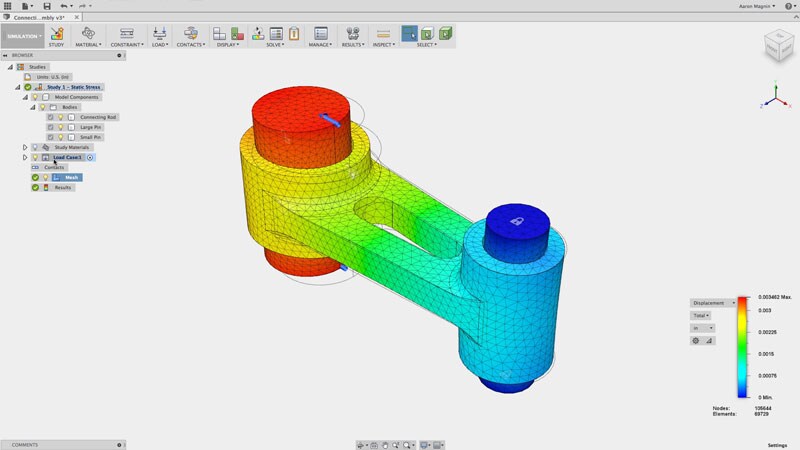Screen dimensions: 800x450
Task: Select the Results tree item
Action: (x=63, y=188)
